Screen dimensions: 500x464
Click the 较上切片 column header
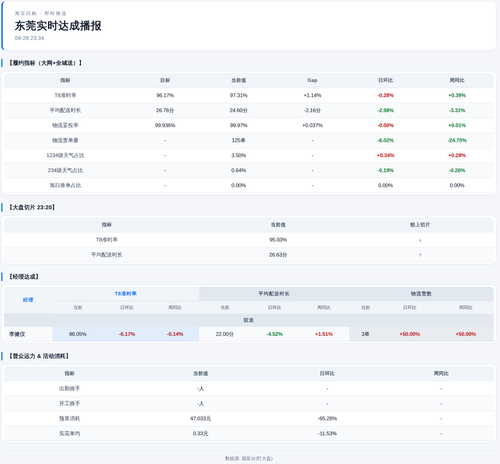pos(420,224)
